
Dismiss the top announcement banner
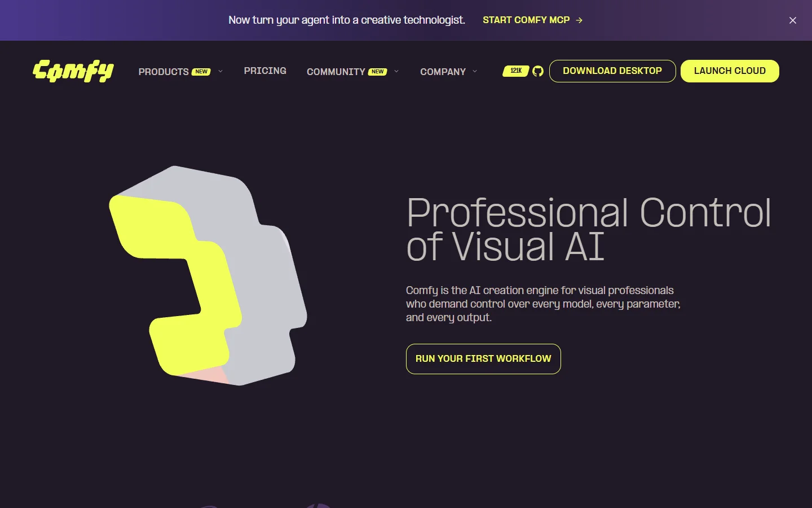click(x=793, y=20)
